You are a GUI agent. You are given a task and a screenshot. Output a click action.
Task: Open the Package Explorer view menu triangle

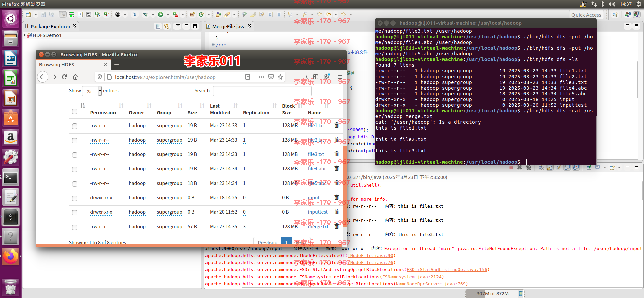click(x=178, y=26)
